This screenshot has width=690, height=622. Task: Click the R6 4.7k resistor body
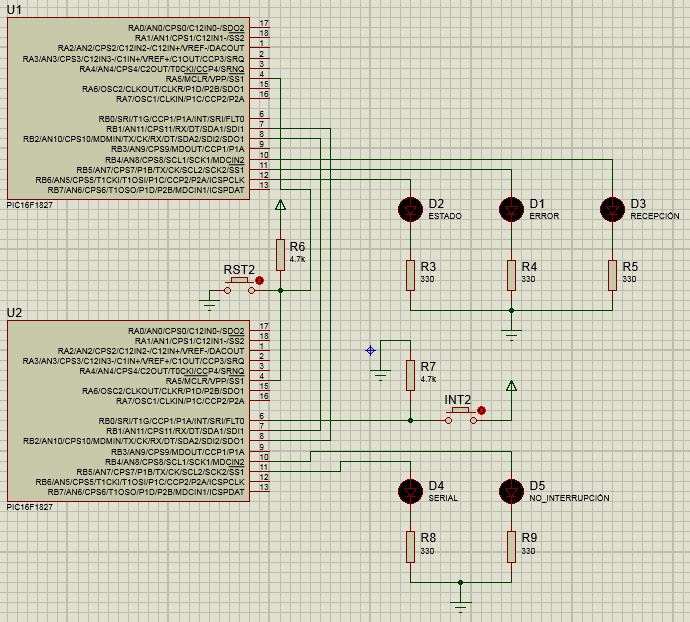(x=280, y=255)
